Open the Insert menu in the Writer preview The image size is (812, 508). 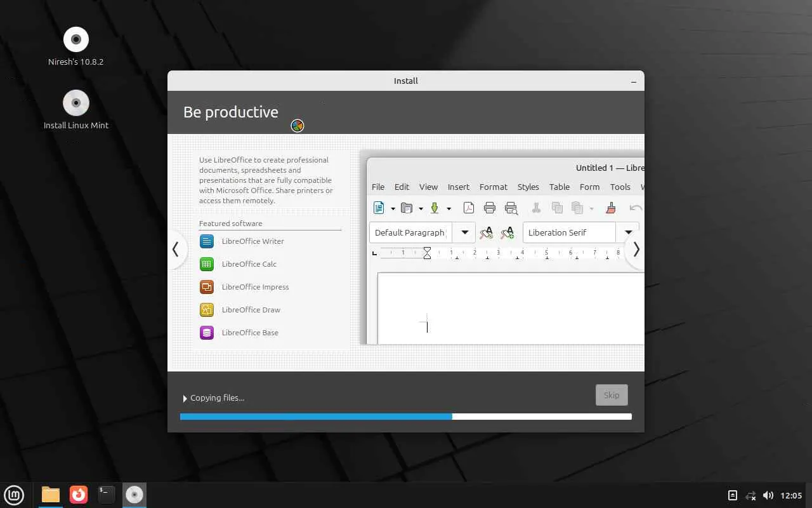pos(459,187)
